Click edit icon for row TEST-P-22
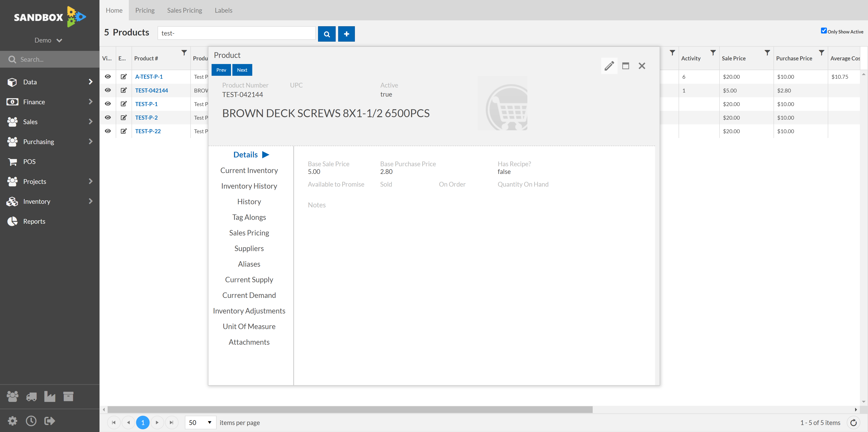Image resolution: width=868 pixels, height=432 pixels. pyautogui.click(x=124, y=131)
